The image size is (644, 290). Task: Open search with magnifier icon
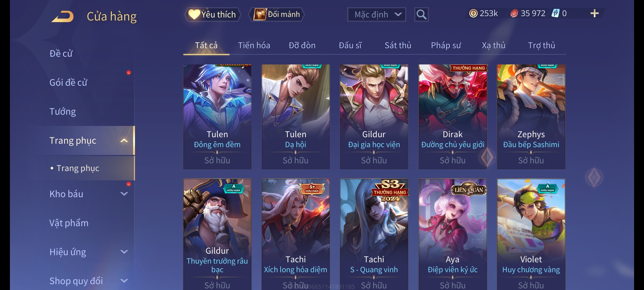[x=421, y=15]
